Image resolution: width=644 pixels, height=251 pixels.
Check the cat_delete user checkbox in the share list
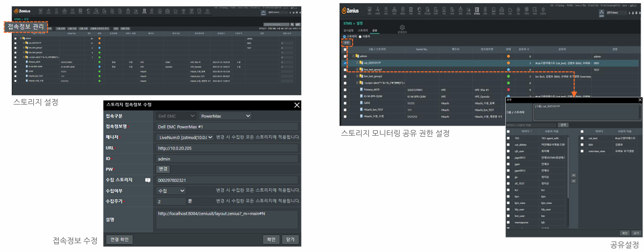[x=508, y=144]
